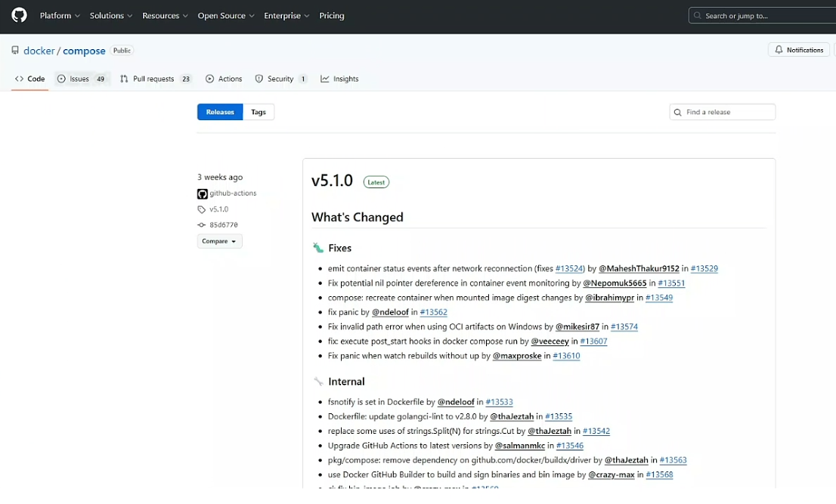Screen dimensions: 836x504
Task: Focus the Find a release field
Action: (723, 112)
